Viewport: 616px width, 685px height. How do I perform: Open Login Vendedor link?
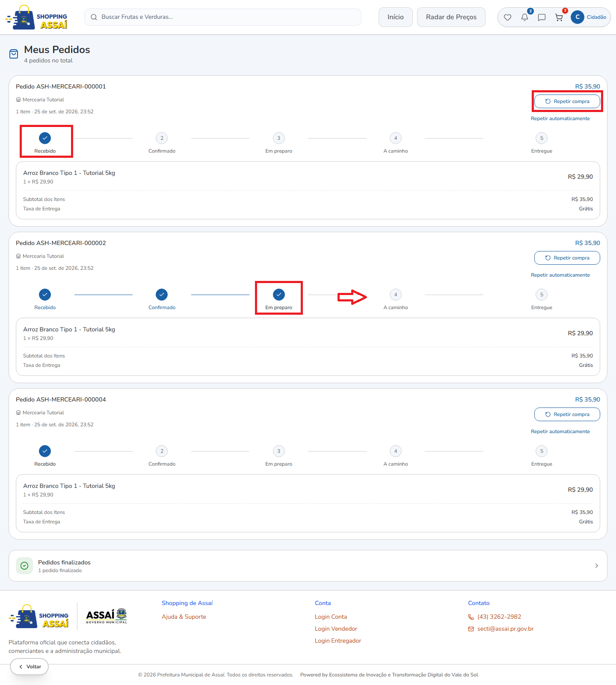point(336,629)
